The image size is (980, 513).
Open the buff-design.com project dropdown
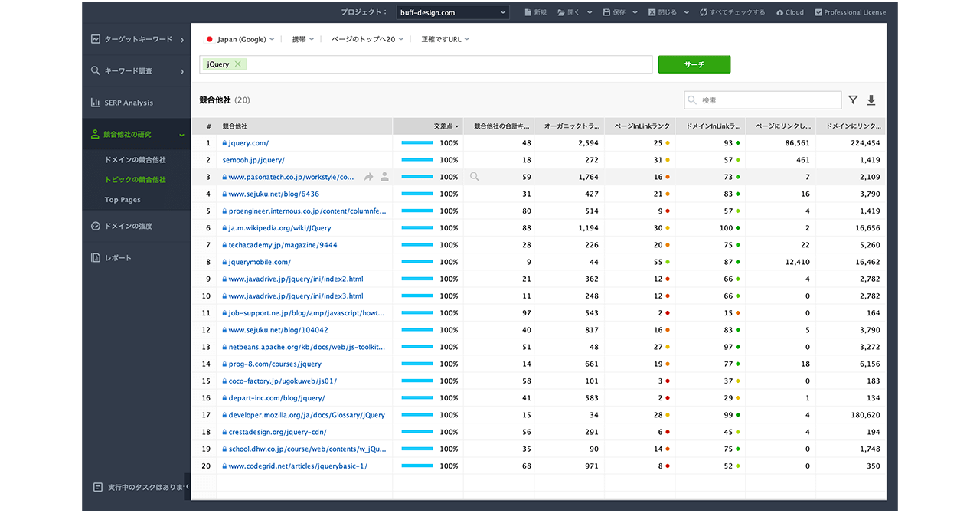[452, 12]
